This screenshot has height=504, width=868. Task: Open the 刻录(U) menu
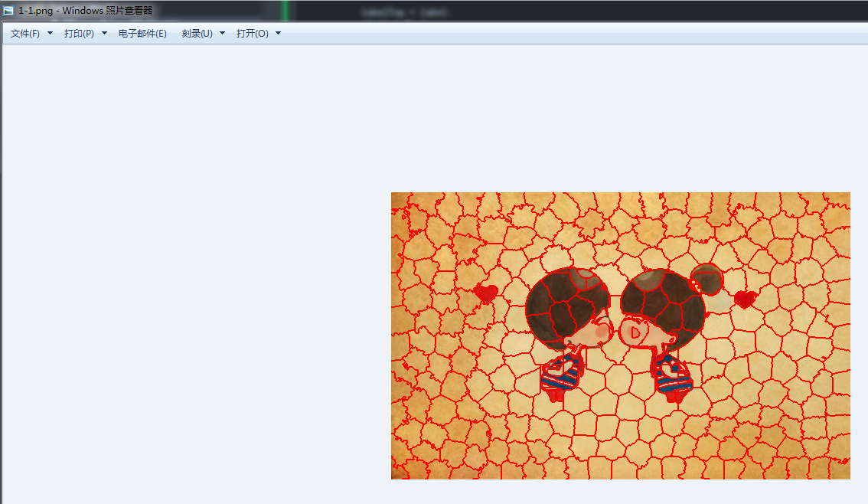pos(197,34)
